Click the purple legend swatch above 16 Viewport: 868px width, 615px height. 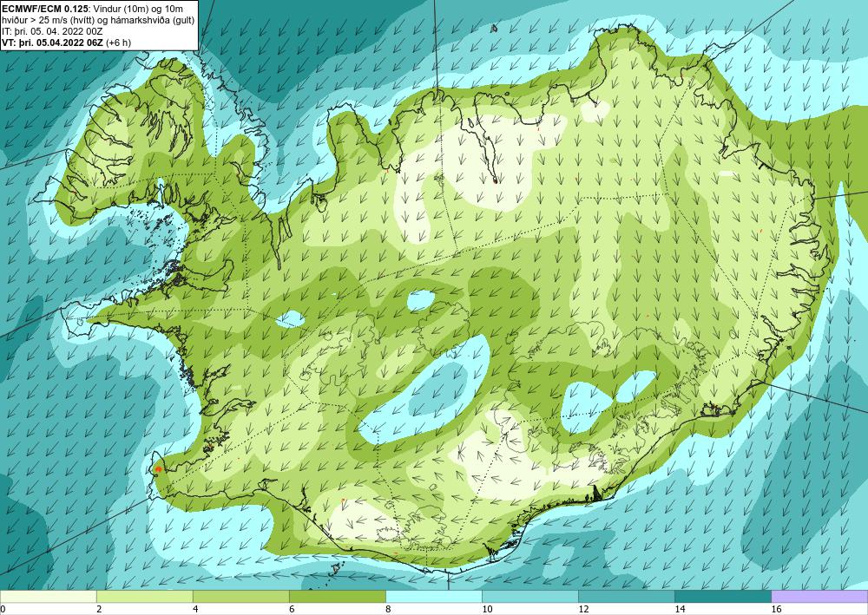(820, 597)
